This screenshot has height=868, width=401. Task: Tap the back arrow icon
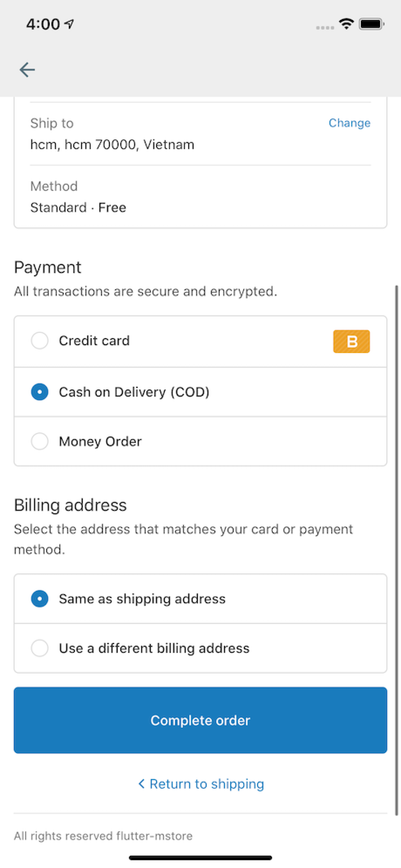(x=27, y=70)
